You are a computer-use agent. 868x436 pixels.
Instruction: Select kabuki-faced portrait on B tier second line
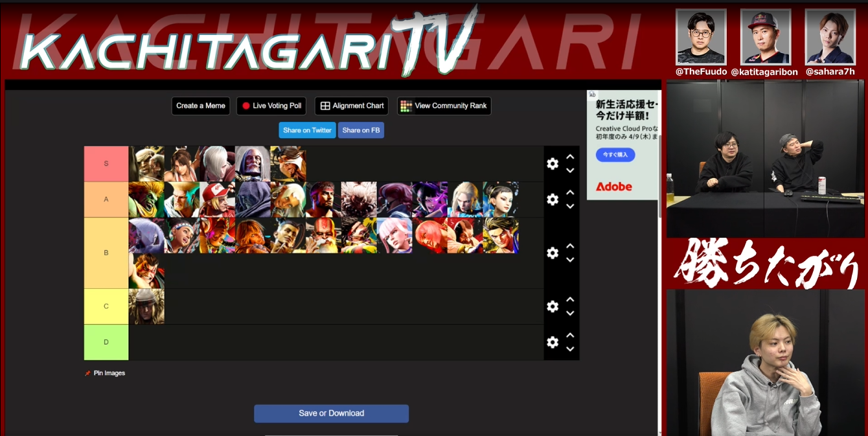(x=146, y=271)
